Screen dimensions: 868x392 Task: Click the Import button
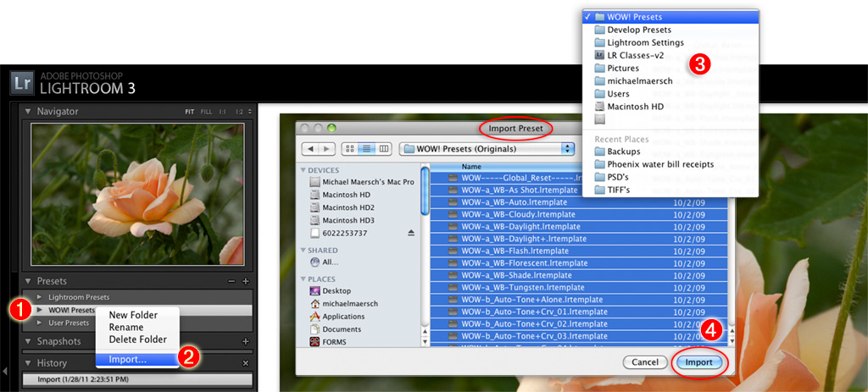click(x=699, y=362)
